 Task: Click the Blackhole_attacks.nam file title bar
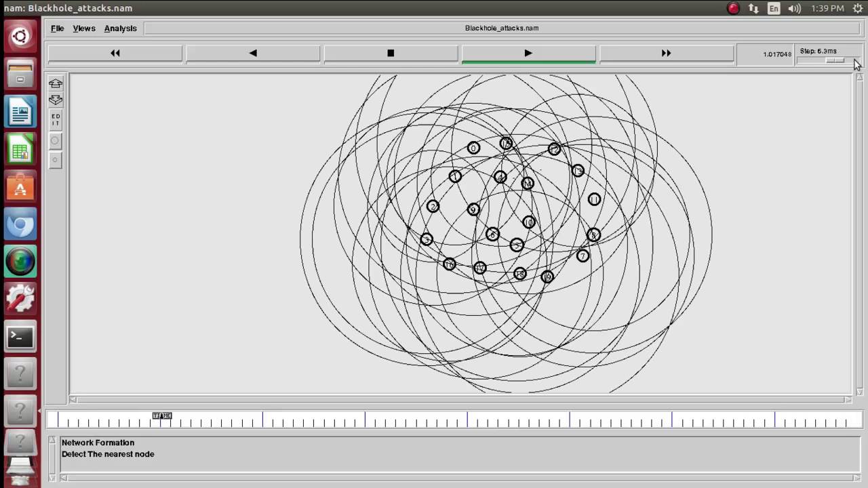[x=502, y=28]
